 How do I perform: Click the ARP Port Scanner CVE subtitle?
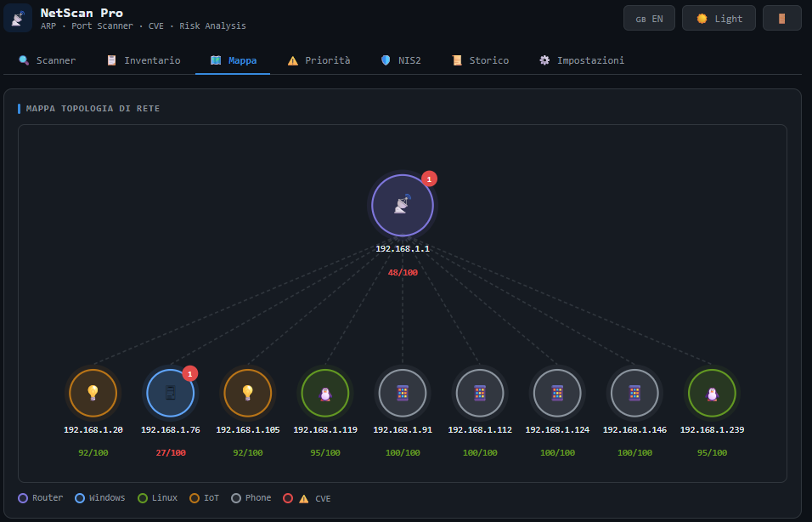(143, 26)
